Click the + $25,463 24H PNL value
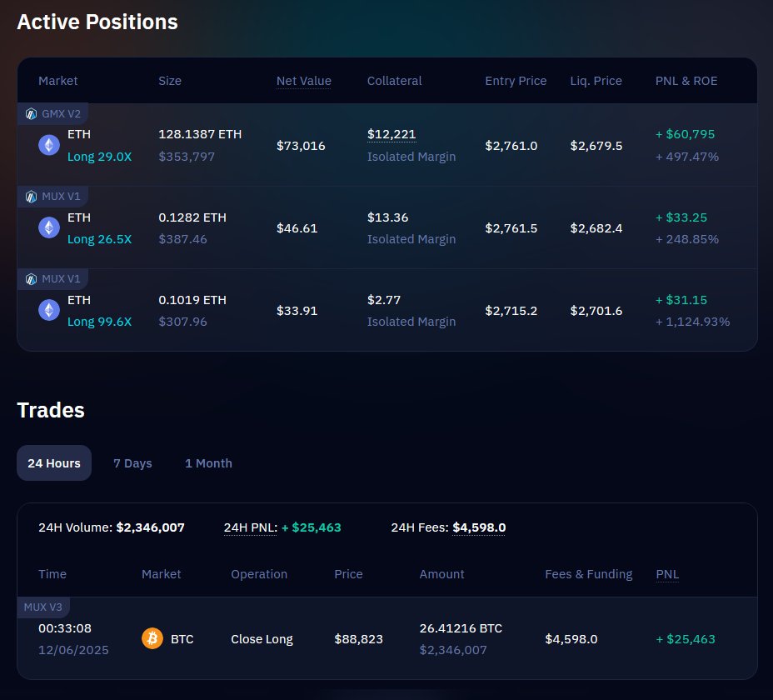This screenshot has width=773, height=700. (311, 527)
